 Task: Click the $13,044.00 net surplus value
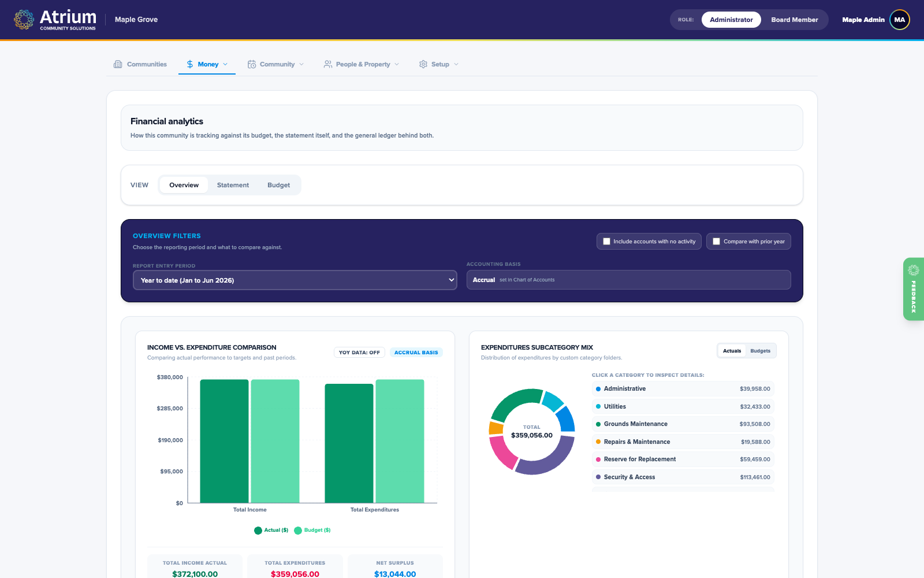(395, 573)
